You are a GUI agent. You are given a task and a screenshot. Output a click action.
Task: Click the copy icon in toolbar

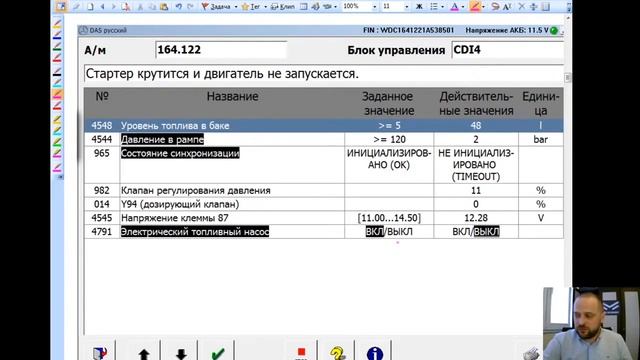click(152, 7)
